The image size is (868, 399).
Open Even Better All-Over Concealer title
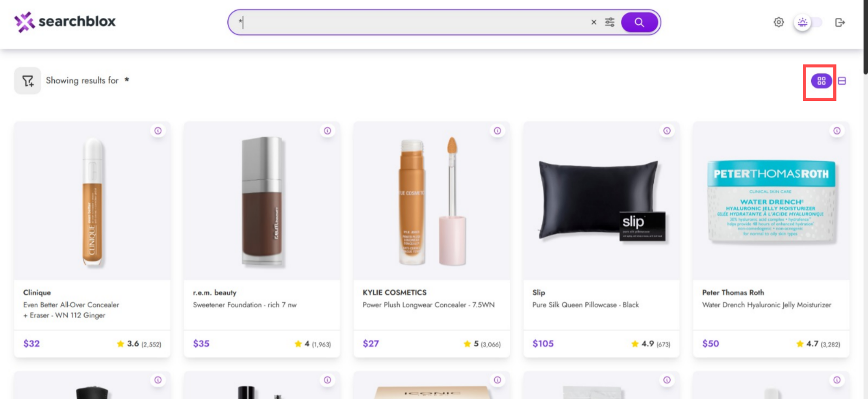point(71,310)
